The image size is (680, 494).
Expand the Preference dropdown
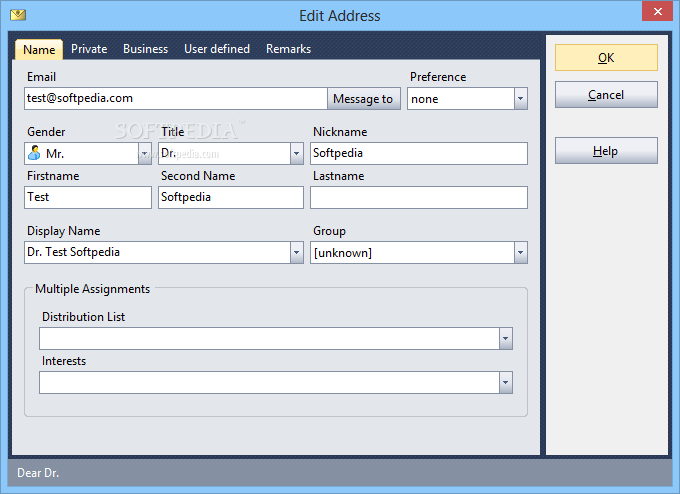point(520,98)
